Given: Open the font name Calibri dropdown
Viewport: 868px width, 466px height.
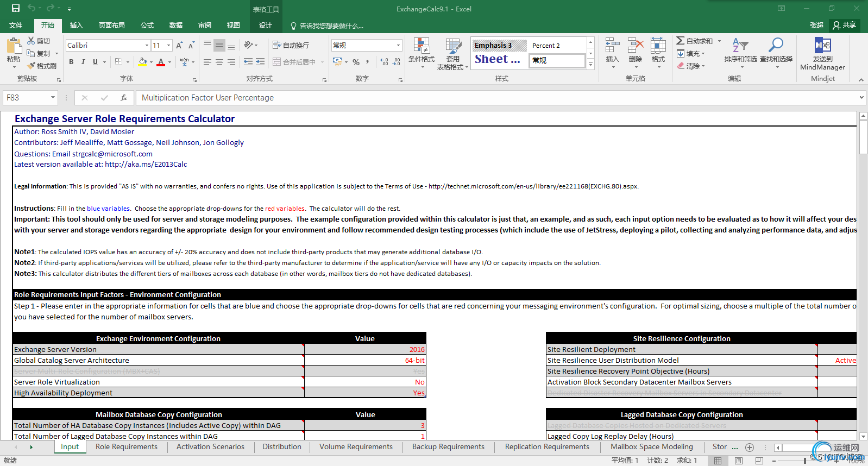Looking at the screenshot, I should [147, 45].
